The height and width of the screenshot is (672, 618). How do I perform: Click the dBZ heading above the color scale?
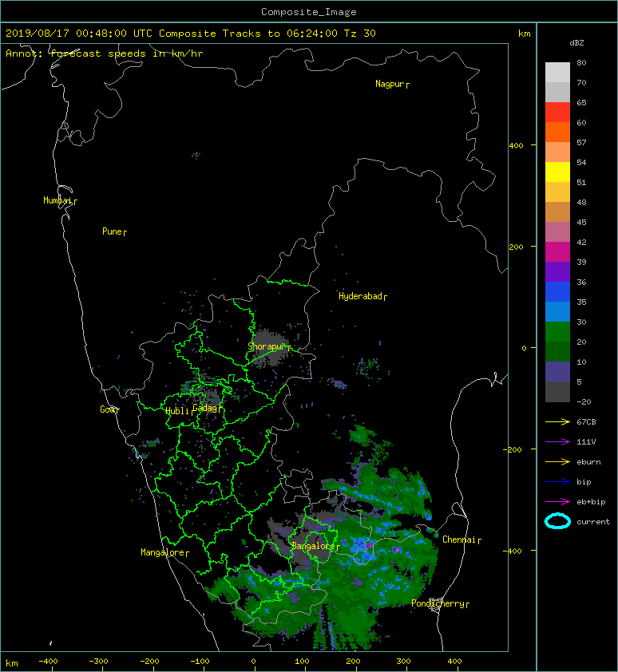pyautogui.click(x=576, y=43)
